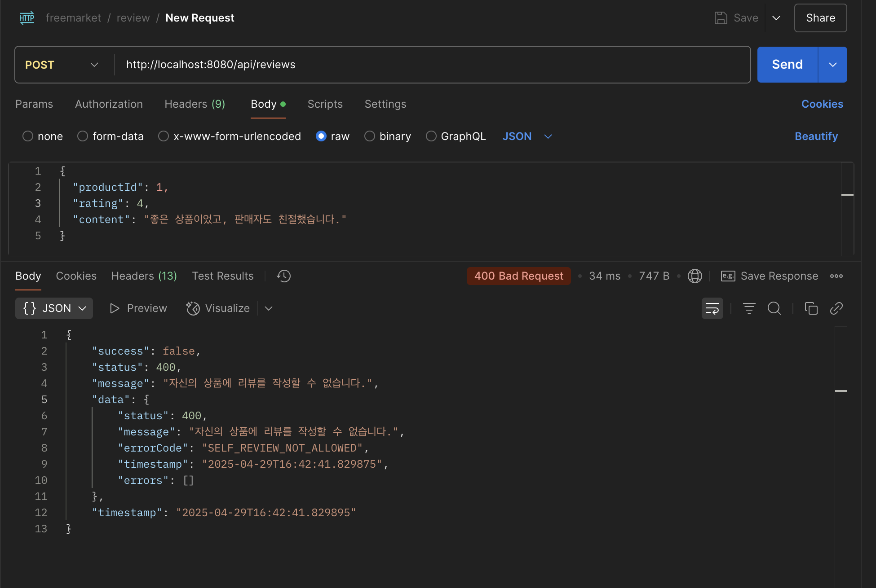This screenshot has height=588, width=876.
Task: Open the three-dot response options menu
Action: [x=836, y=276]
